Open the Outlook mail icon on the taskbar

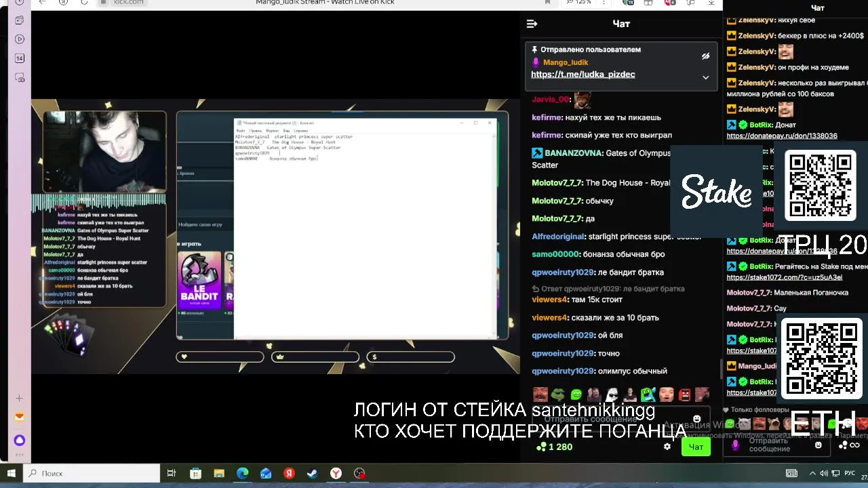pyautogui.click(x=266, y=473)
